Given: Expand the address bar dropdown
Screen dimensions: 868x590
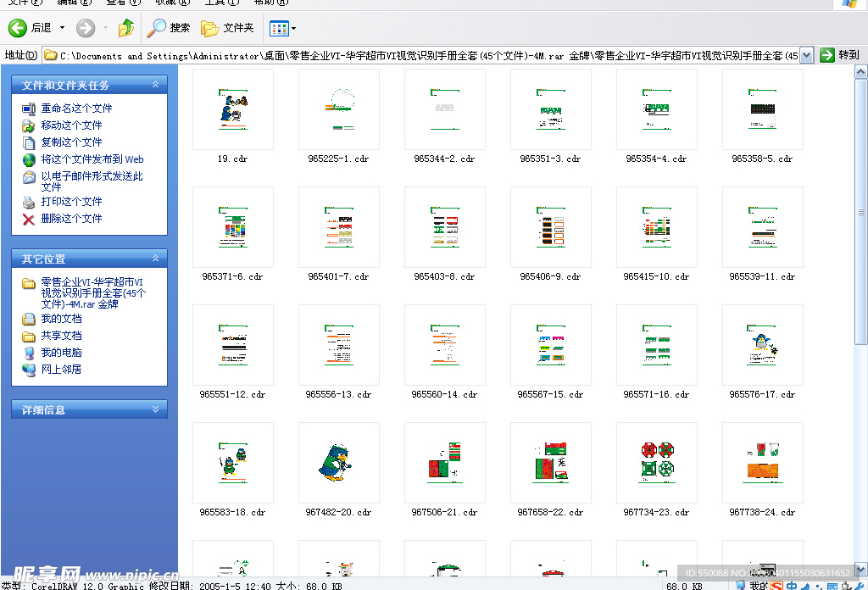Looking at the screenshot, I should (806, 55).
